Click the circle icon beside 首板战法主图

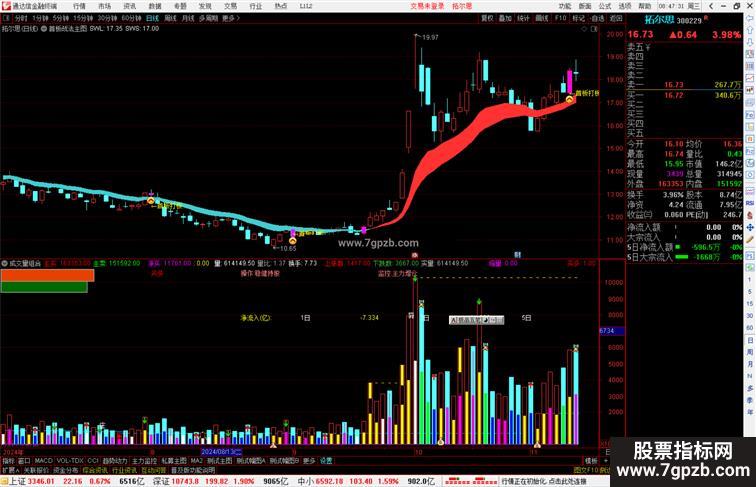click(x=44, y=29)
